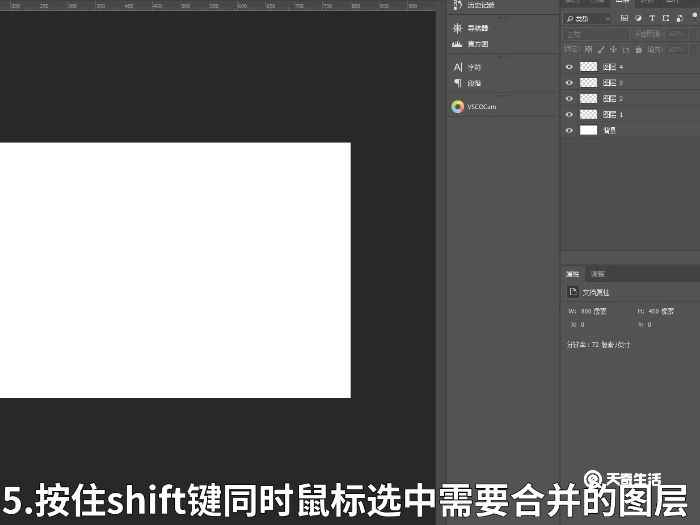The height and width of the screenshot is (525, 700).
Task: Open the Paragraph (段落) panel icon
Action: pos(458,83)
